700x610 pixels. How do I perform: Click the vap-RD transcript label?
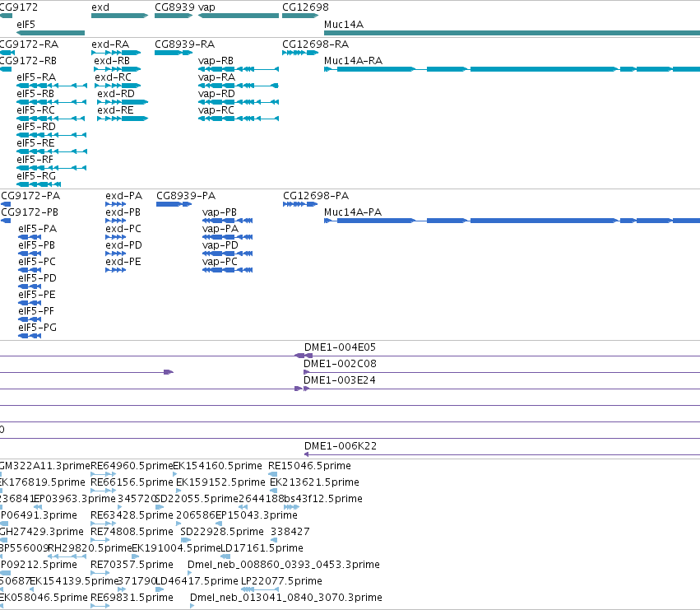tap(216, 94)
